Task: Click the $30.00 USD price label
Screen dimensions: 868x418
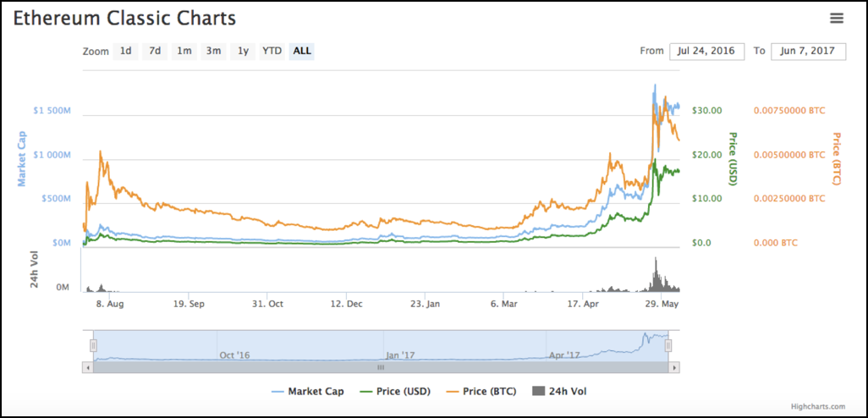Action: click(707, 111)
